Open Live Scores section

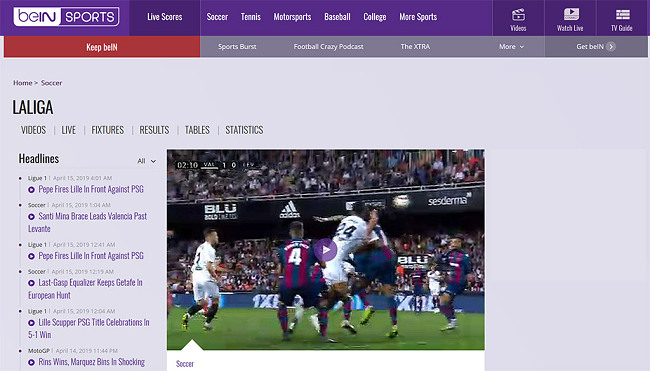coord(165,17)
